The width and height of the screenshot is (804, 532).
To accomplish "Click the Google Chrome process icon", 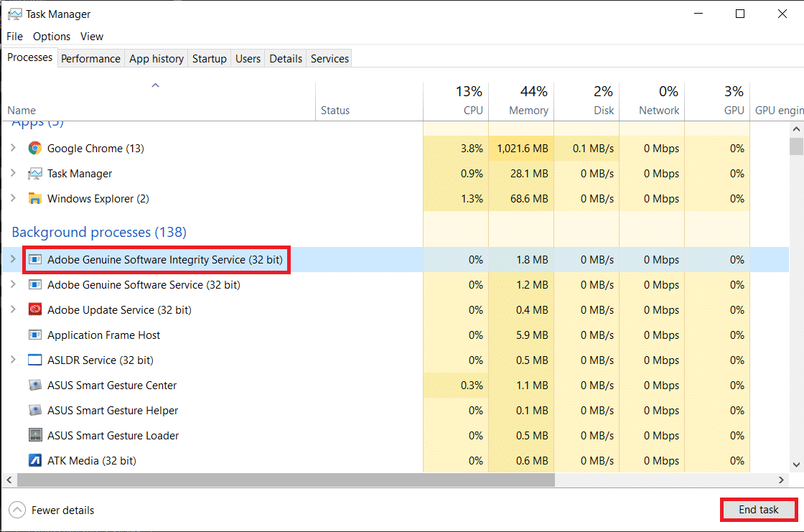I will (34, 149).
